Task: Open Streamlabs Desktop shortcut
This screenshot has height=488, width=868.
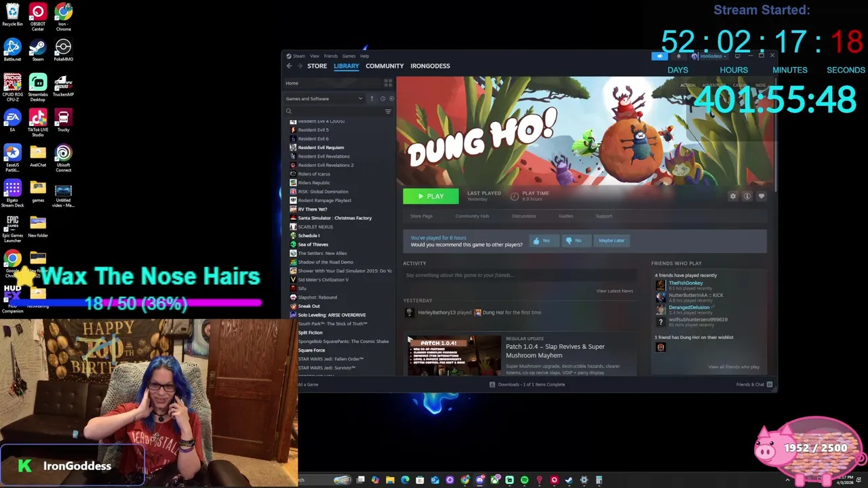Action: [x=38, y=85]
